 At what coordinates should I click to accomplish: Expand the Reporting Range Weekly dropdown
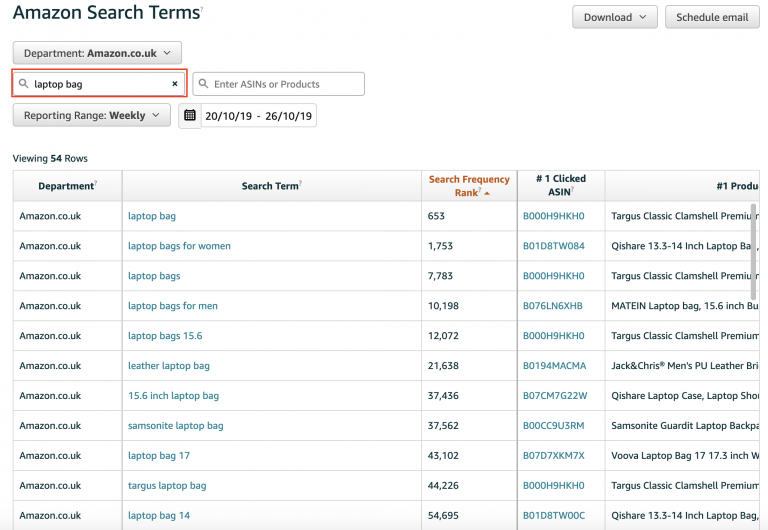click(92, 116)
